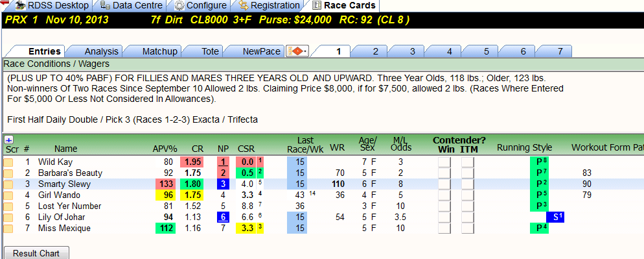Open the orange diamond dropdown button
The width and height of the screenshot is (644, 259).
(297, 51)
